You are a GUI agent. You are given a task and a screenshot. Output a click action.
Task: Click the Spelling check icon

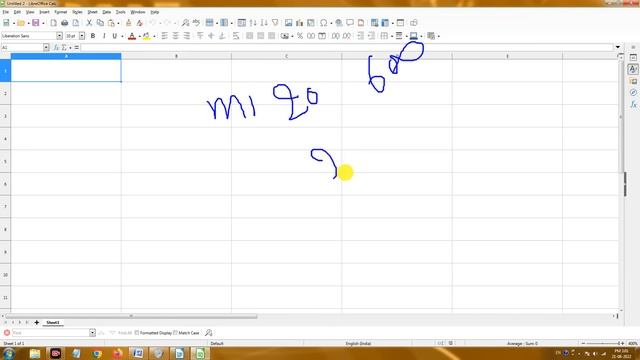tap(196, 23)
